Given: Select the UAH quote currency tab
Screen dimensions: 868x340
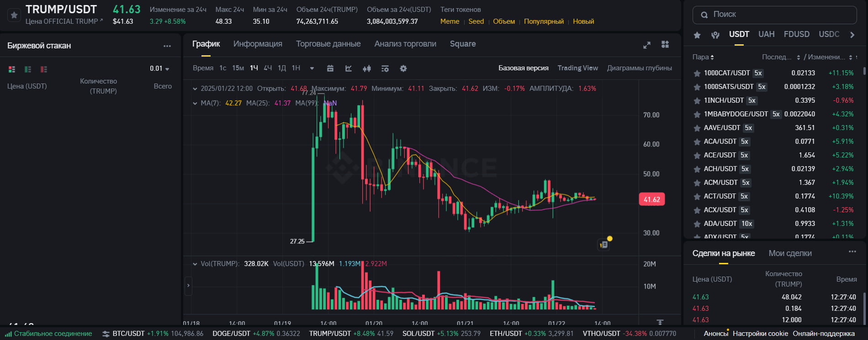Looking at the screenshot, I should coord(767,34).
